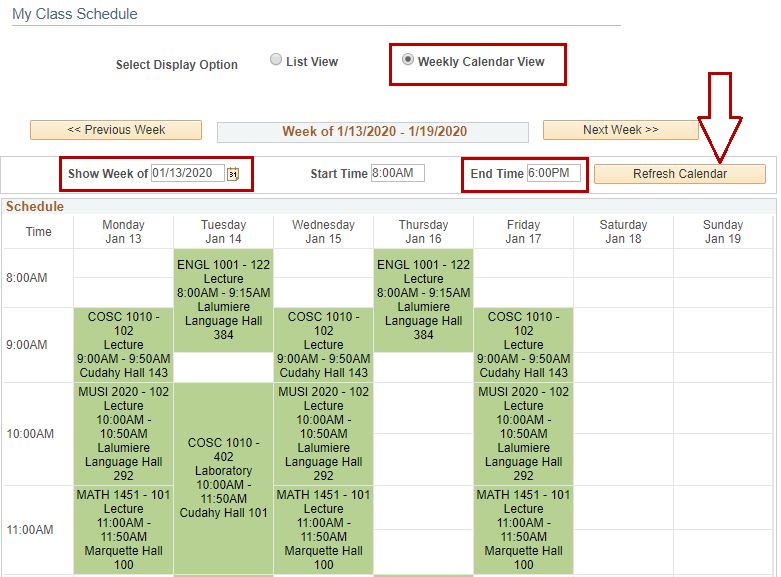Open Monday MATH 1451 - 101 lecture

tap(123, 529)
